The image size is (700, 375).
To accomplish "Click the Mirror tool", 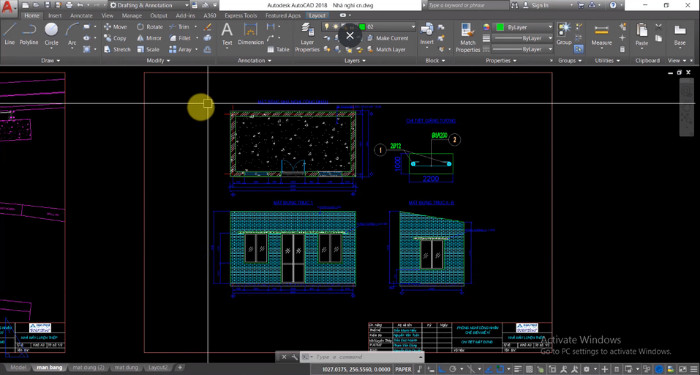I will tap(149, 38).
